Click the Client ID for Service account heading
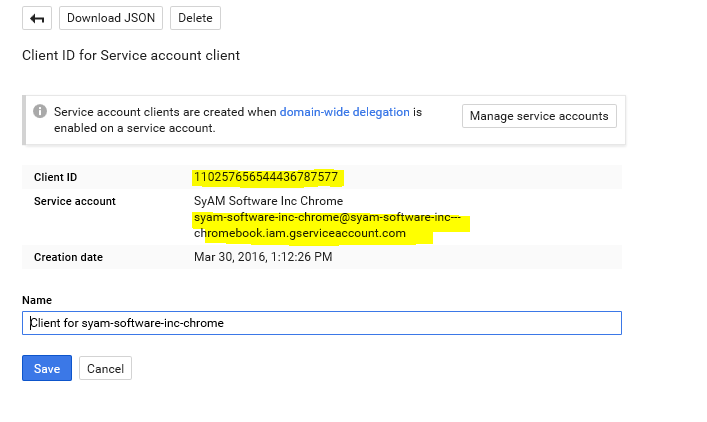 pos(131,55)
